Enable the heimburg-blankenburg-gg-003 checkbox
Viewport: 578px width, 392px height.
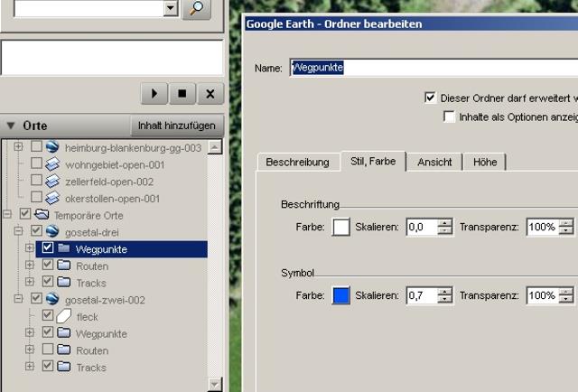(x=36, y=146)
